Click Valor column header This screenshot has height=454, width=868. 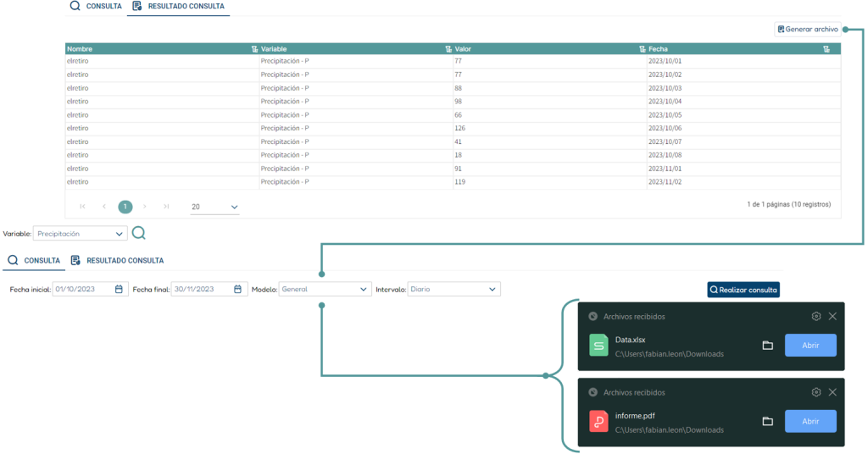point(463,49)
